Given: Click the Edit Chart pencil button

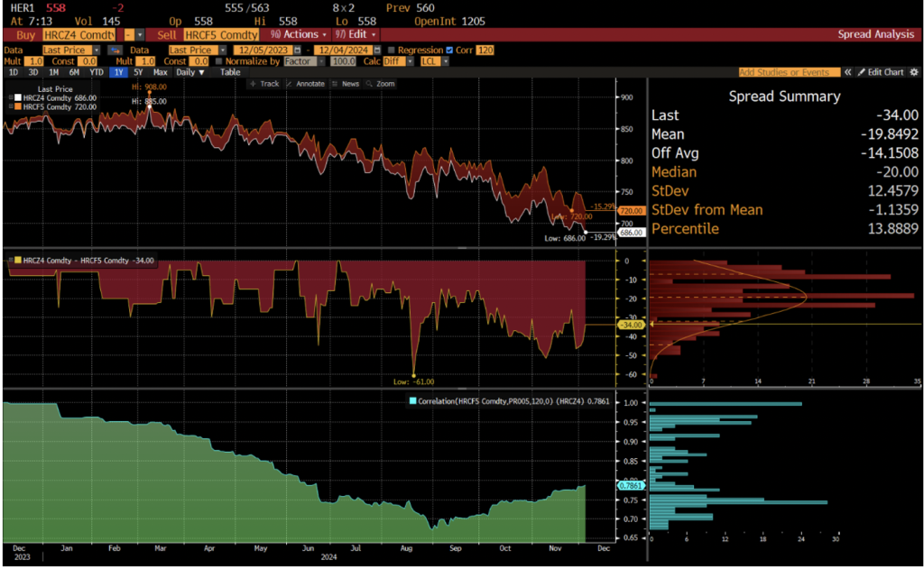Looking at the screenshot, I should [x=880, y=71].
